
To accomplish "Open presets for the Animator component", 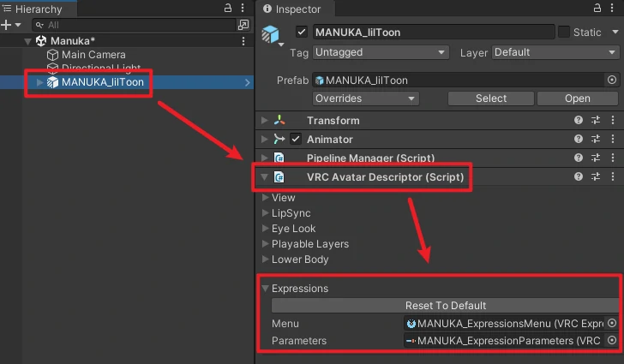I will pos(596,140).
